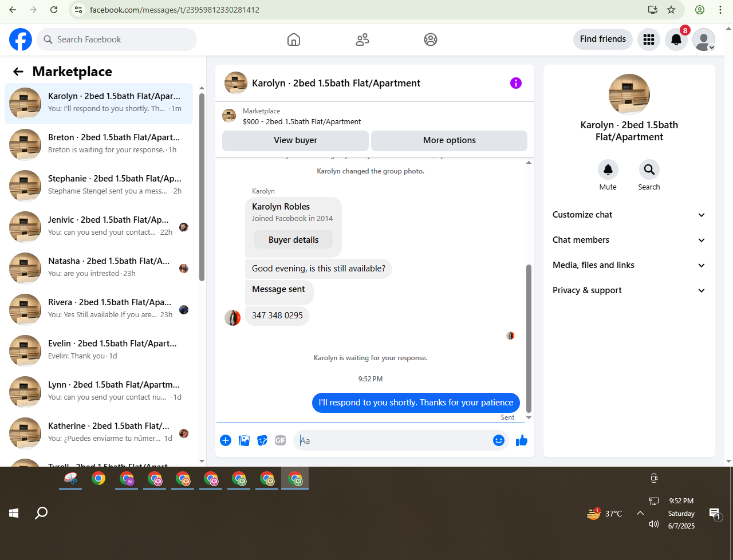Open the Natasha conversation in the list
Image resolution: width=733 pixels, height=560 pixels.
pos(98,268)
